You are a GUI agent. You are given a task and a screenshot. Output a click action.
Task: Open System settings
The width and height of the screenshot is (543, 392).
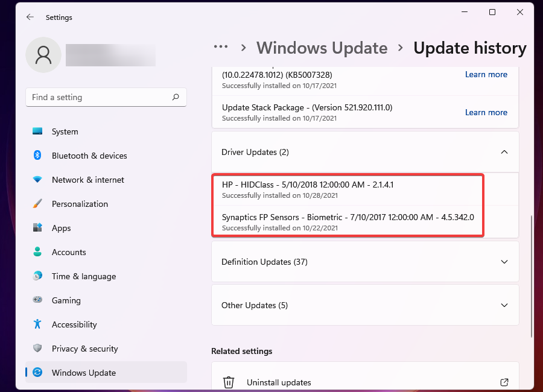click(106, 131)
